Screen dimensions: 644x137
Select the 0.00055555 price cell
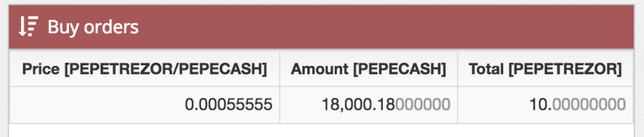(144, 105)
